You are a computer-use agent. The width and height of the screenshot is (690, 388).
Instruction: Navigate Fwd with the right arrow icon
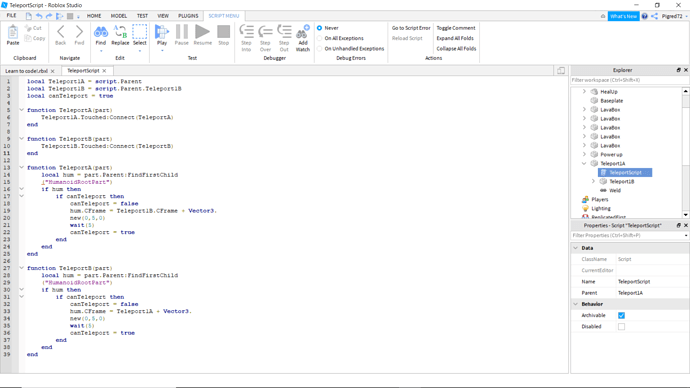tap(79, 32)
